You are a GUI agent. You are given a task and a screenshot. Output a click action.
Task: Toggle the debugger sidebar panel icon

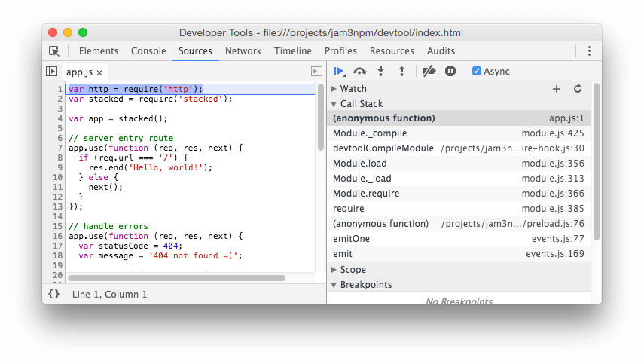tap(316, 71)
